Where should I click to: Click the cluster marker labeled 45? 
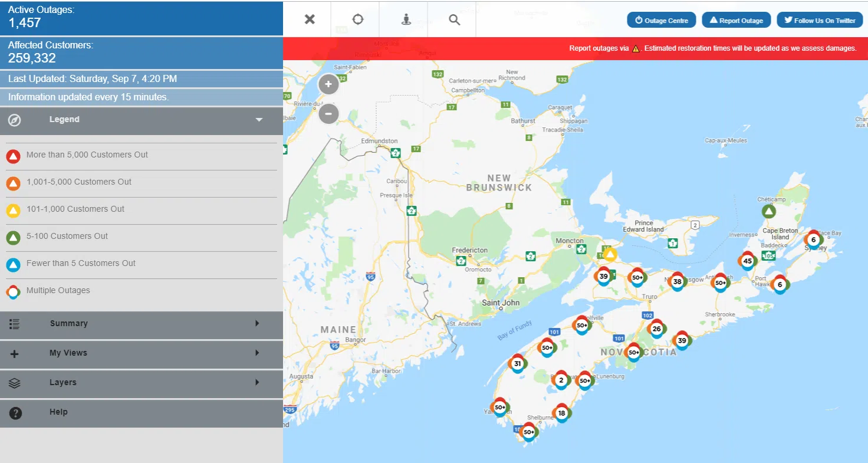747,261
